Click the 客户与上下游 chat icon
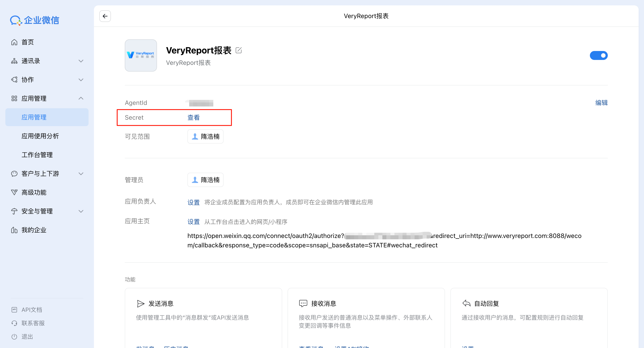Image resolution: width=644 pixels, height=348 pixels. click(14, 174)
